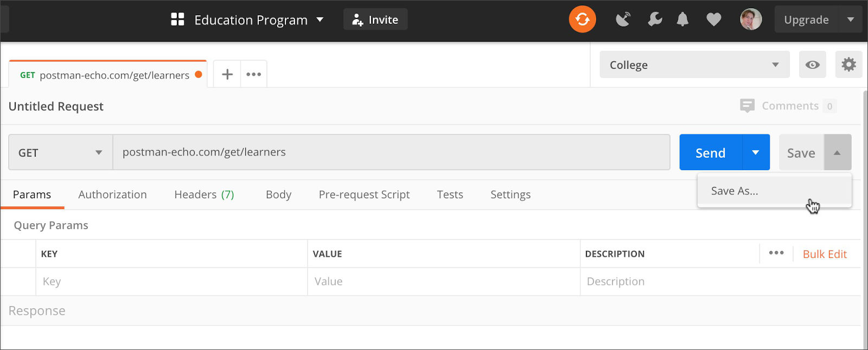Screen dimensions: 868x350
Task: Switch to the Tests tab
Action: pyautogui.click(x=450, y=195)
